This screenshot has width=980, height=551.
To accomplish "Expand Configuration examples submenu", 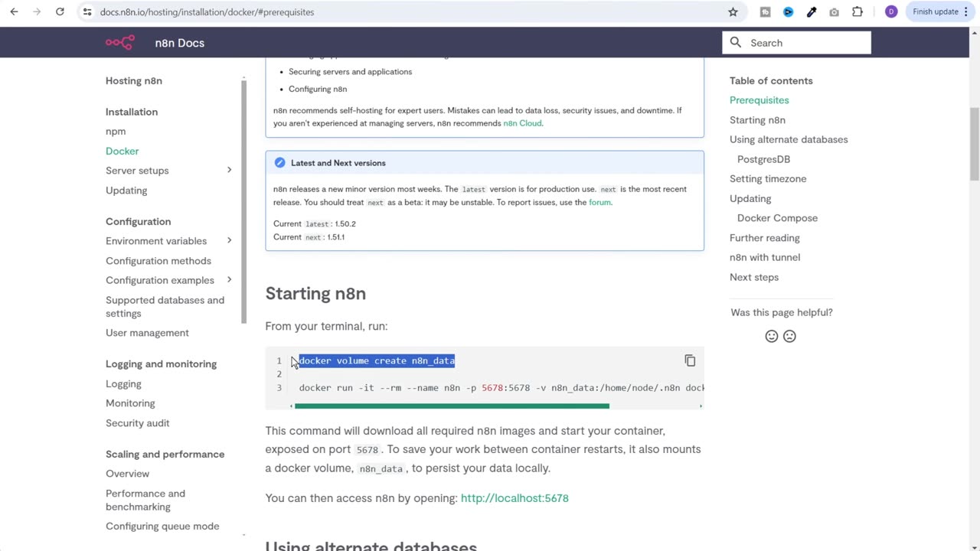I will coord(229,279).
